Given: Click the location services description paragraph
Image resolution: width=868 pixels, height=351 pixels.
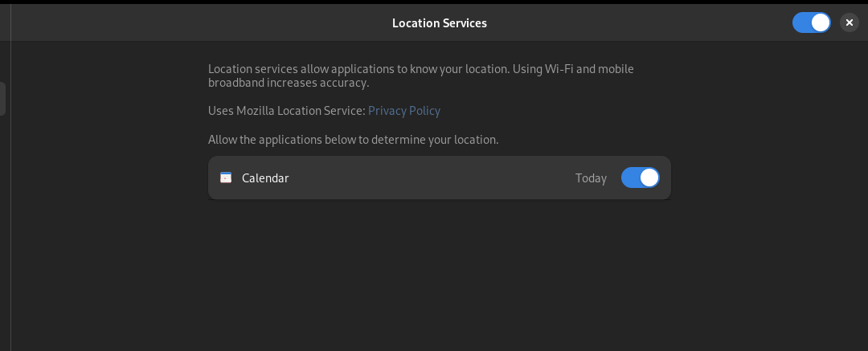Looking at the screenshot, I should pos(420,76).
